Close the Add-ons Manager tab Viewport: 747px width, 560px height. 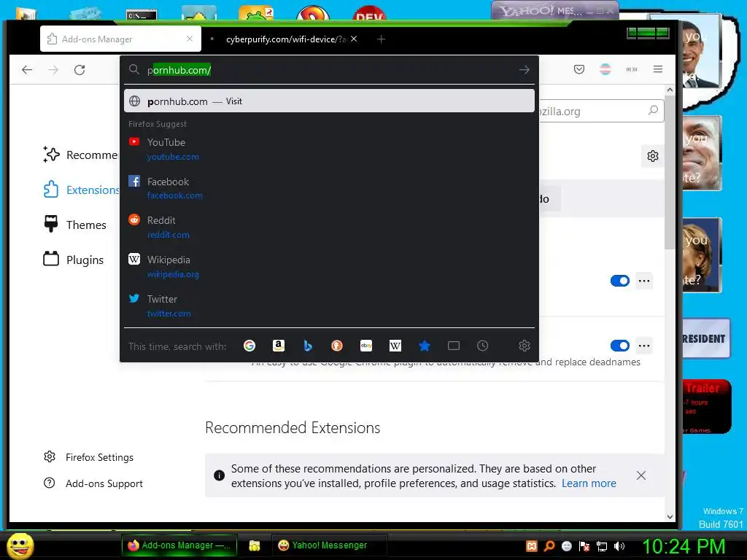[190, 39]
